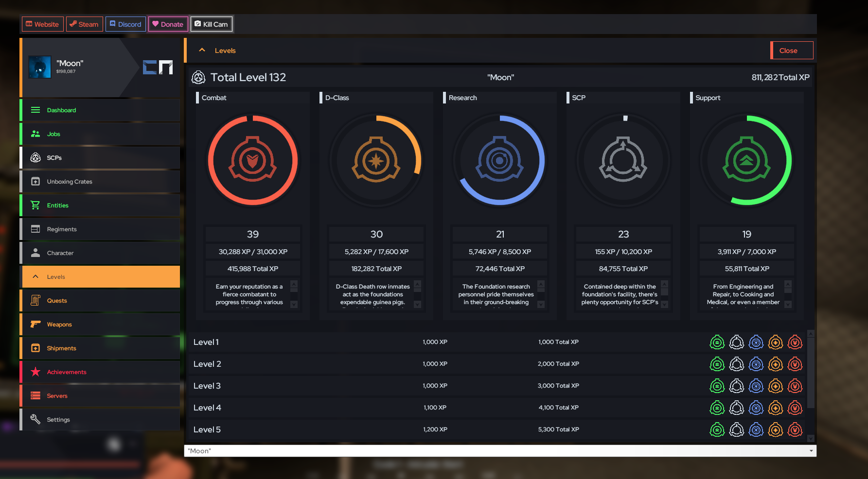Viewport: 868px width, 479px height.
Task: Click Level 3 blue Research icon
Action: (x=756, y=386)
